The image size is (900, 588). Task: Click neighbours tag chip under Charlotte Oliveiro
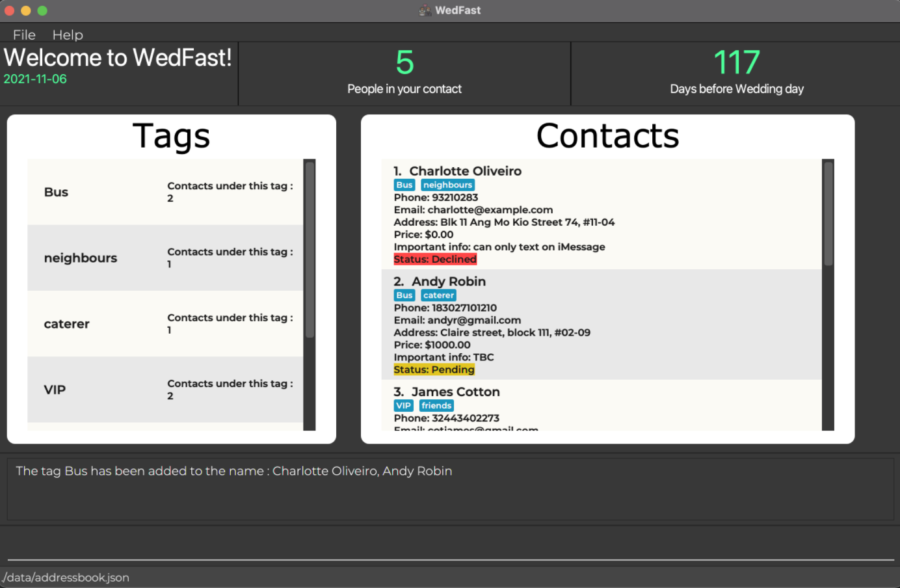(x=447, y=185)
